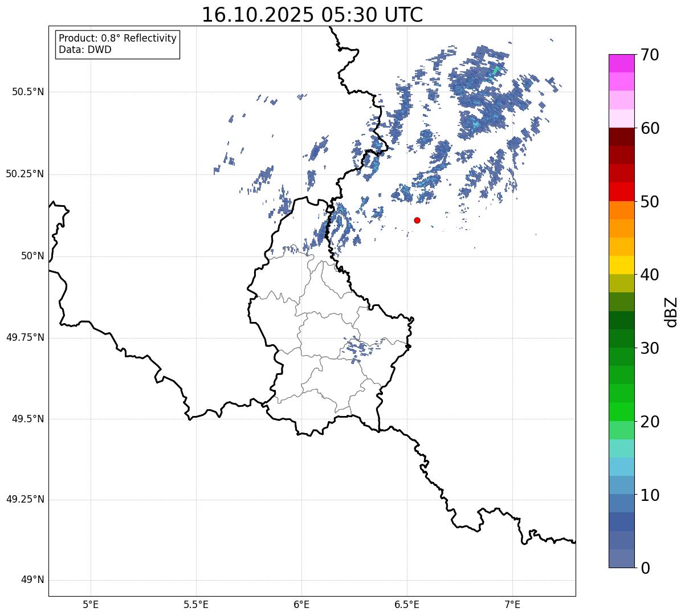The width and height of the screenshot is (685, 616).
Task: Click the dark maroon colorbar segment below 60
Action: point(621,137)
